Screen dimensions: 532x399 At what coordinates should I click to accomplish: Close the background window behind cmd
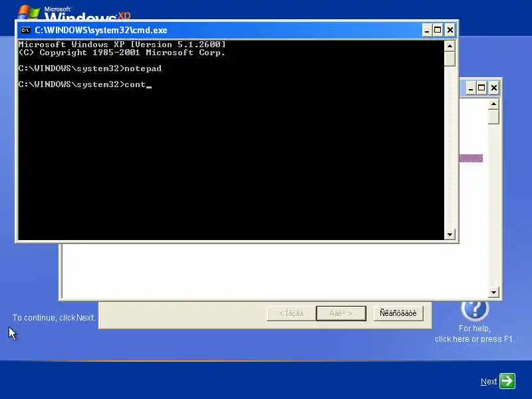pyautogui.click(x=494, y=88)
